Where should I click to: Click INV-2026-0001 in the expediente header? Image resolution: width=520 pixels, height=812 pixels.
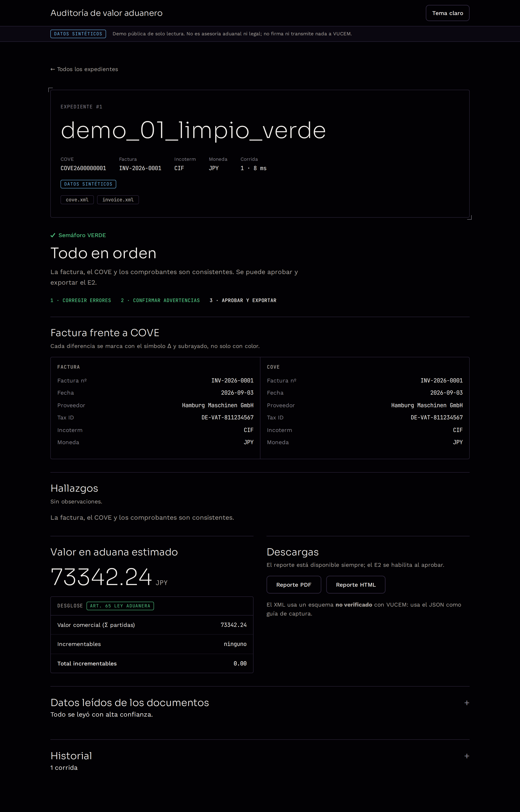coord(140,168)
